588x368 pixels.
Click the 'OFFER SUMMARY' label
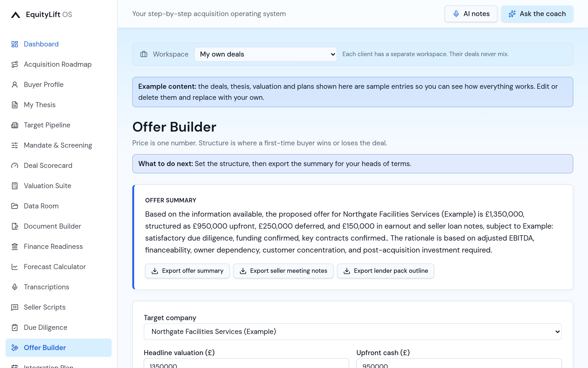(x=171, y=200)
